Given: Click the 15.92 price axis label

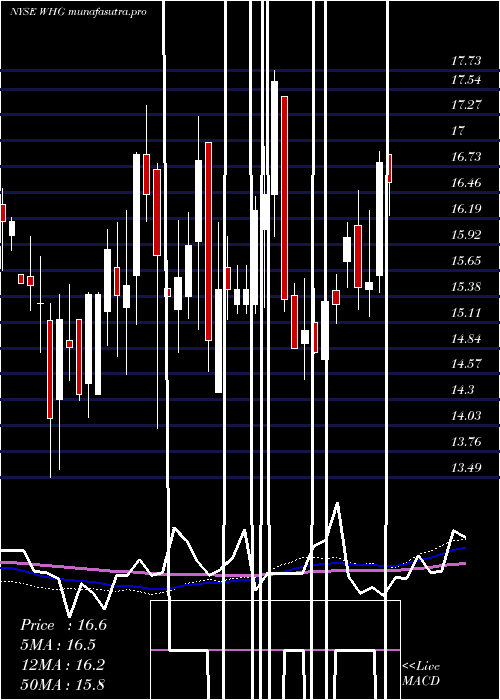Looking at the screenshot, I should tap(466, 234).
